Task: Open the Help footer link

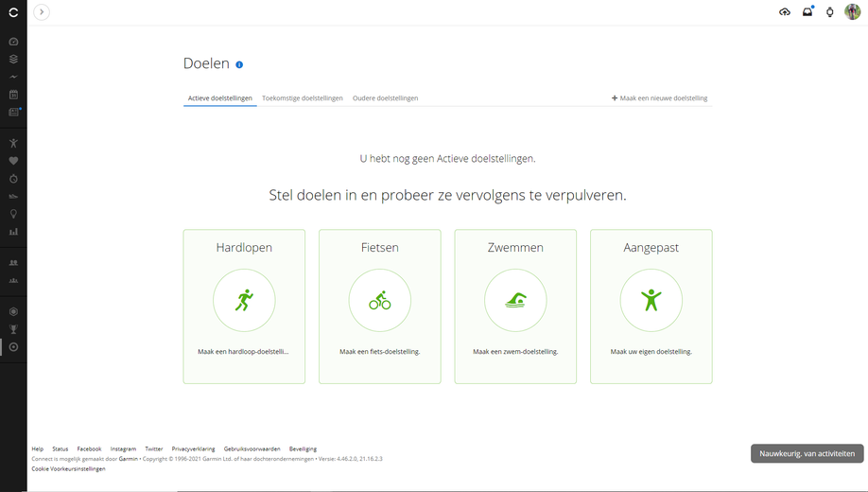Action: [x=38, y=449]
